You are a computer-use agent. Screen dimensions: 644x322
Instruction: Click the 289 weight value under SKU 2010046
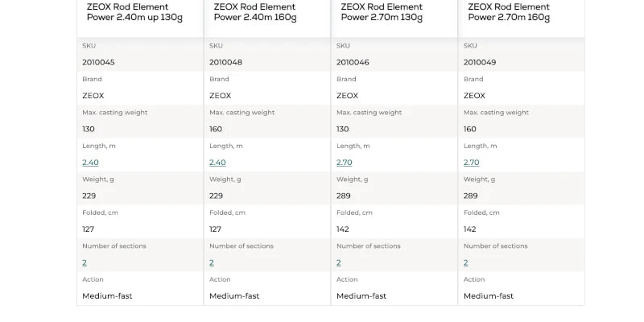(x=344, y=196)
